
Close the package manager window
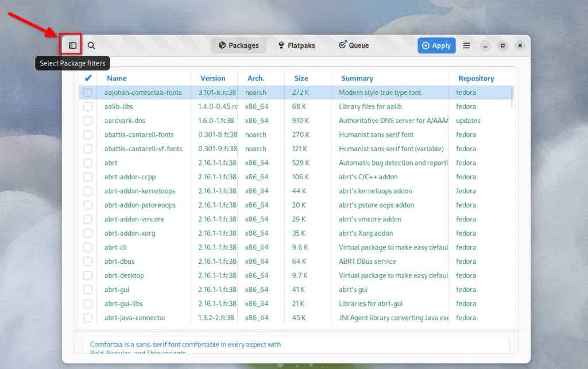(520, 45)
